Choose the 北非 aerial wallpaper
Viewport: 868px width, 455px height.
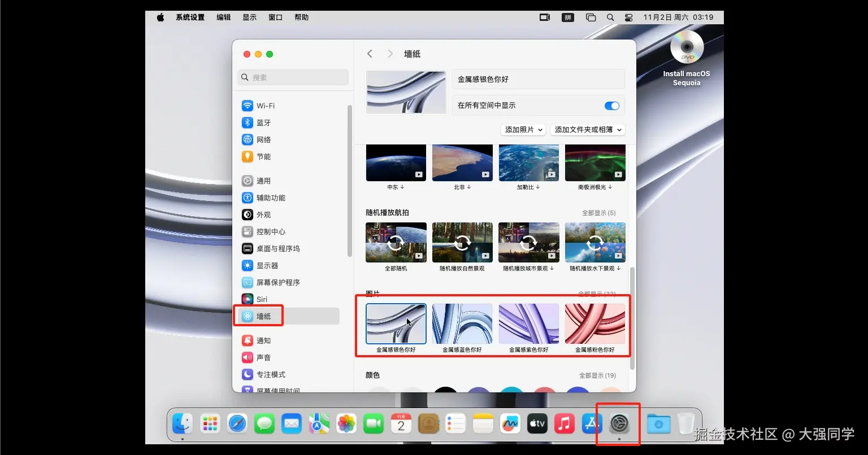[462, 163]
